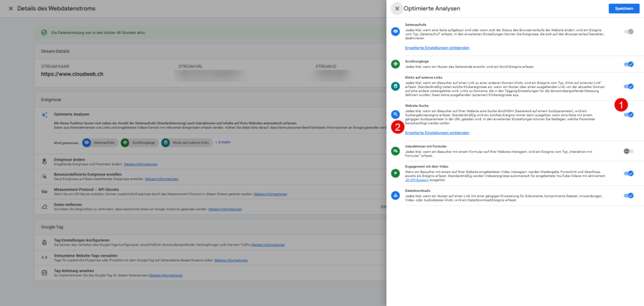Screen dimensions: 644x306
Task: Toggle off Dateidownloads tracking
Action: (x=628, y=195)
